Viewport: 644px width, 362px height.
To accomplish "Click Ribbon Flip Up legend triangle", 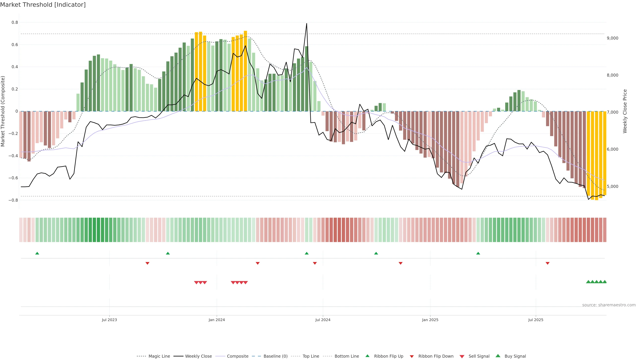I will (x=367, y=356).
